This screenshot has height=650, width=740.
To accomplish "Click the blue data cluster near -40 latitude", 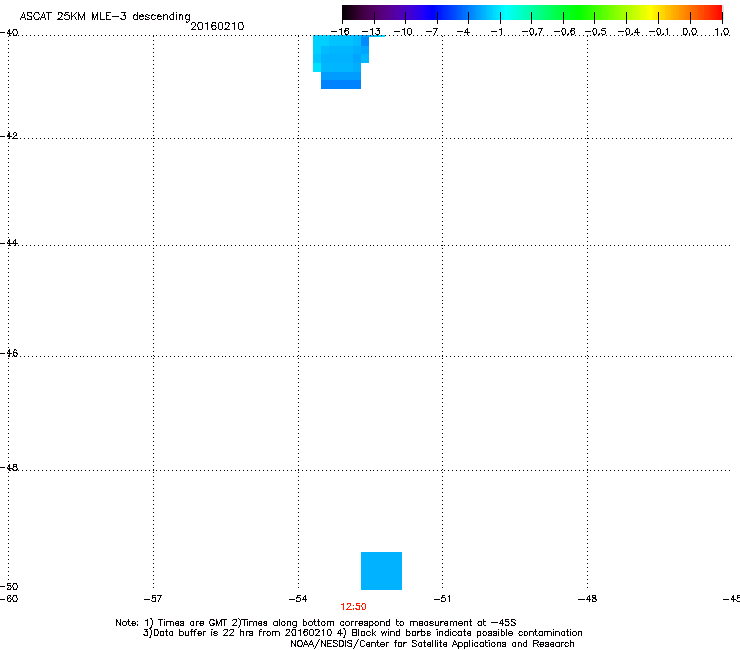I will click(x=341, y=62).
